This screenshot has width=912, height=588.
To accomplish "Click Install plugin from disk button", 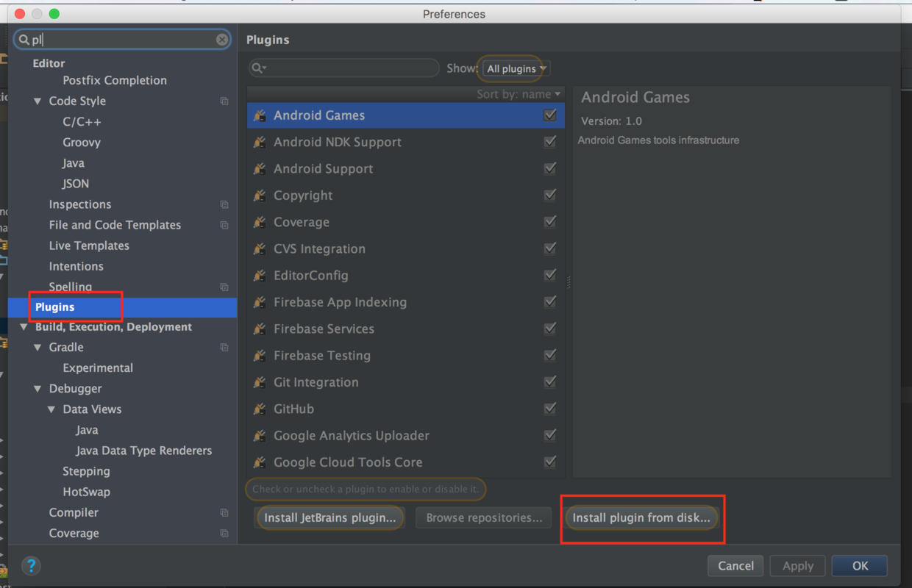I will [641, 518].
